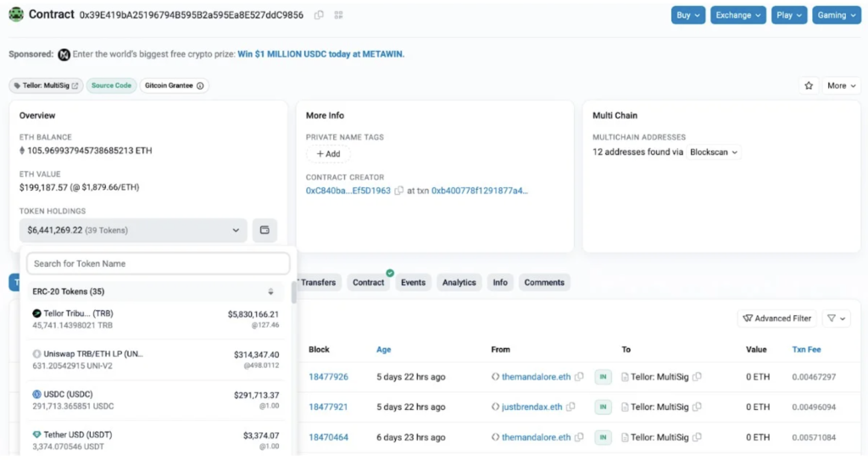868x460 pixels.
Task: Click the Tellor Tributes token icon
Action: (x=36, y=313)
